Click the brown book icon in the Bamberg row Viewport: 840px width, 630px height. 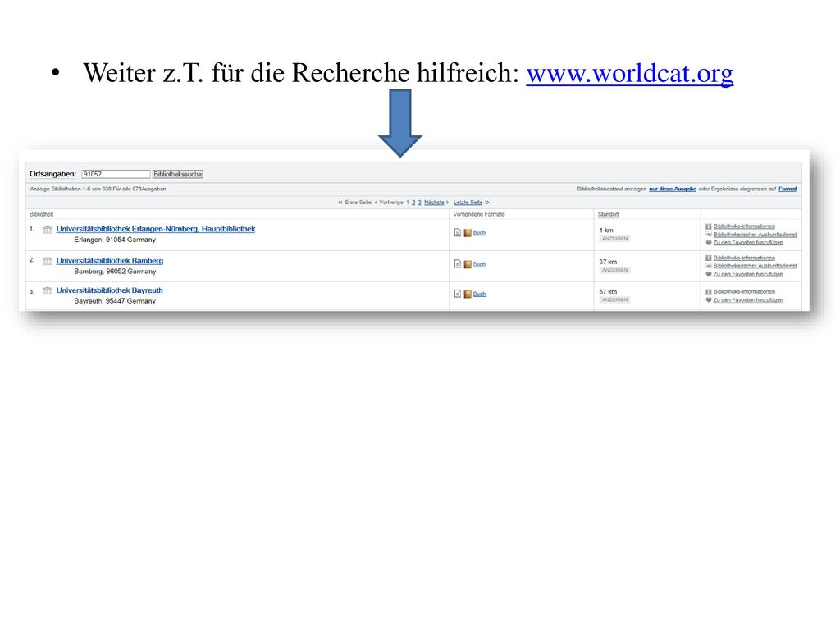click(x=468, y=264)
